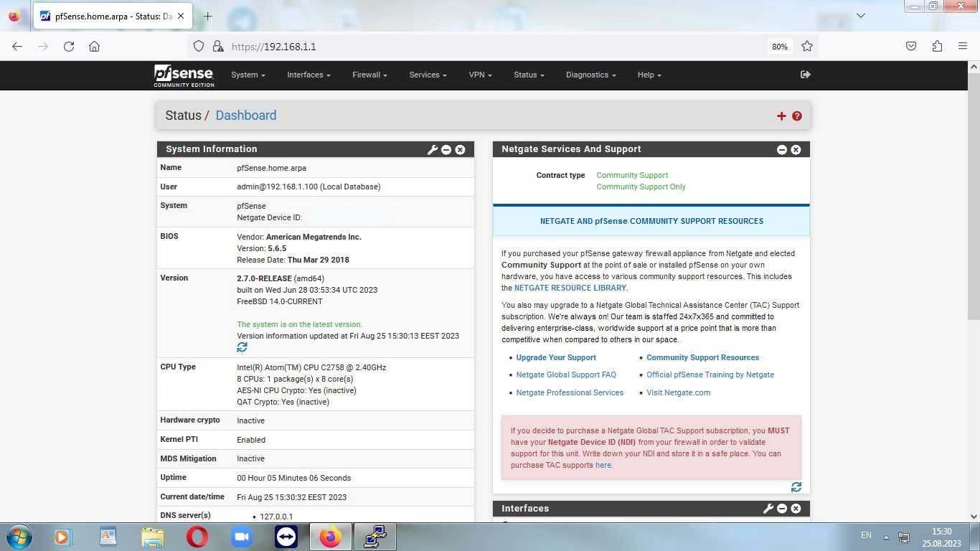Screen dimensions: 980x551
Task: View site security lock icon
Action: (218, 47)
